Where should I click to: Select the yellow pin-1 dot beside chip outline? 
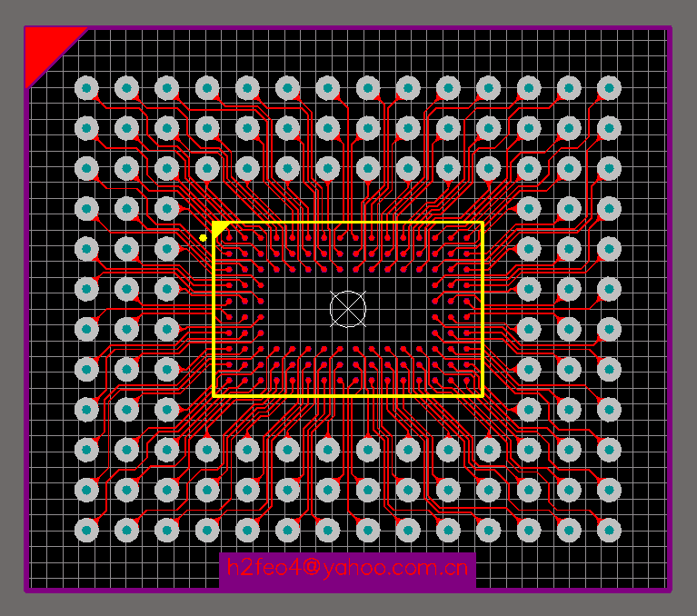pos(204,238)
